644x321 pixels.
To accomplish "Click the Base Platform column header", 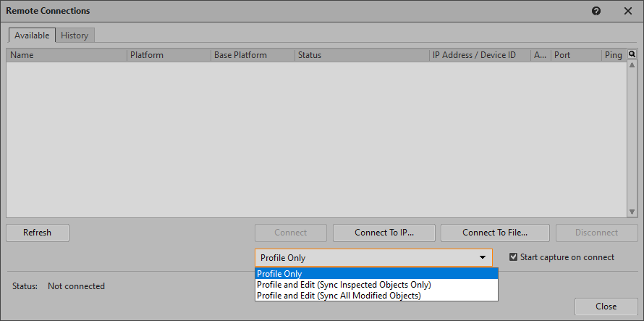I will tap(253, 55).
